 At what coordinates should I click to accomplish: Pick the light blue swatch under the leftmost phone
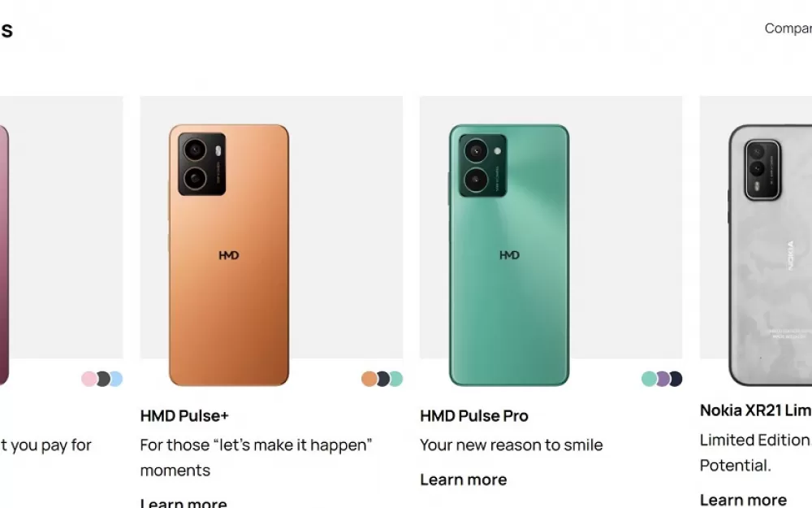pyautogui.click(x=116, y=379)
